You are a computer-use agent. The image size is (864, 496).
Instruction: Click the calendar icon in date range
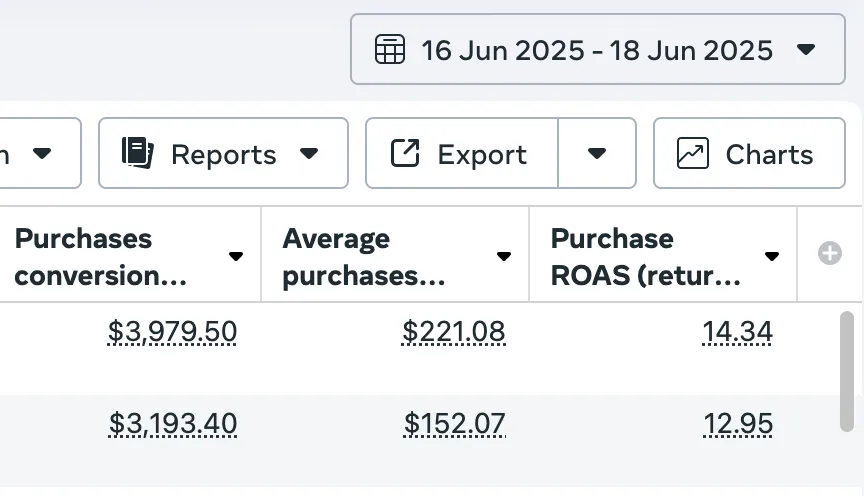coord(389,49)
